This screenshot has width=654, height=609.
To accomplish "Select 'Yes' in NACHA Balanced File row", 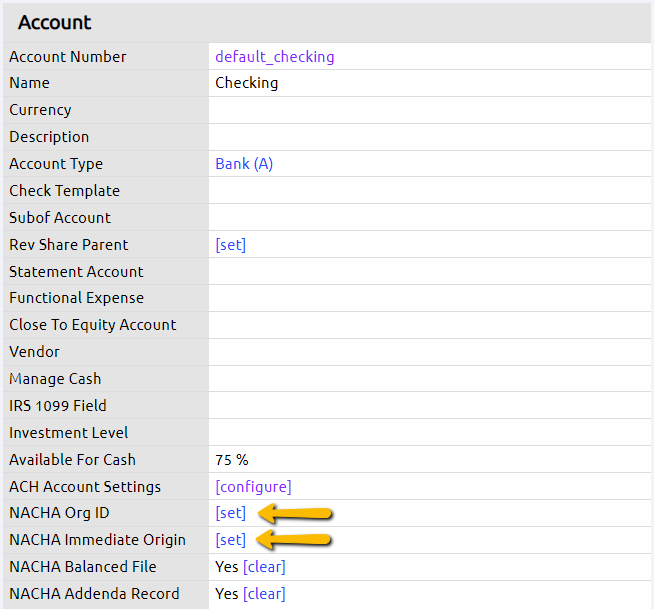I will tap(226, 567).
